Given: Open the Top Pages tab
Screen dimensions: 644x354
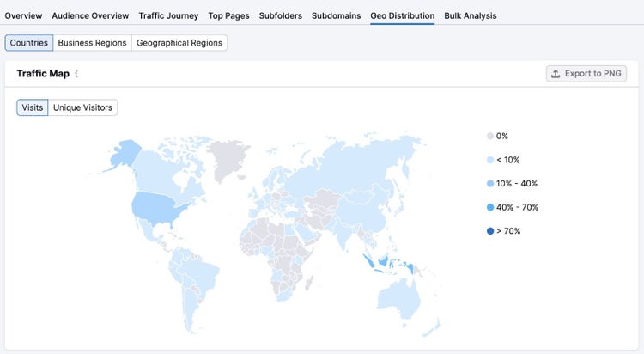Looking at the screenshot, I should click(228, 15).
